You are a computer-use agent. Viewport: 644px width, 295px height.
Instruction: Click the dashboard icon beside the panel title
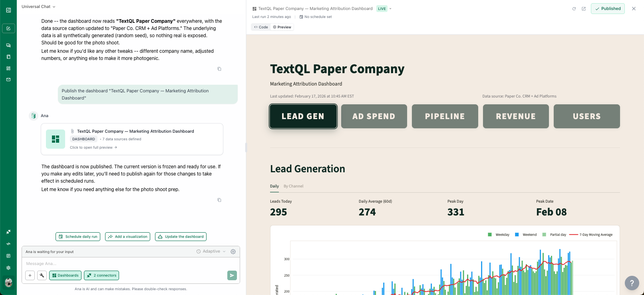click(254, 9)
